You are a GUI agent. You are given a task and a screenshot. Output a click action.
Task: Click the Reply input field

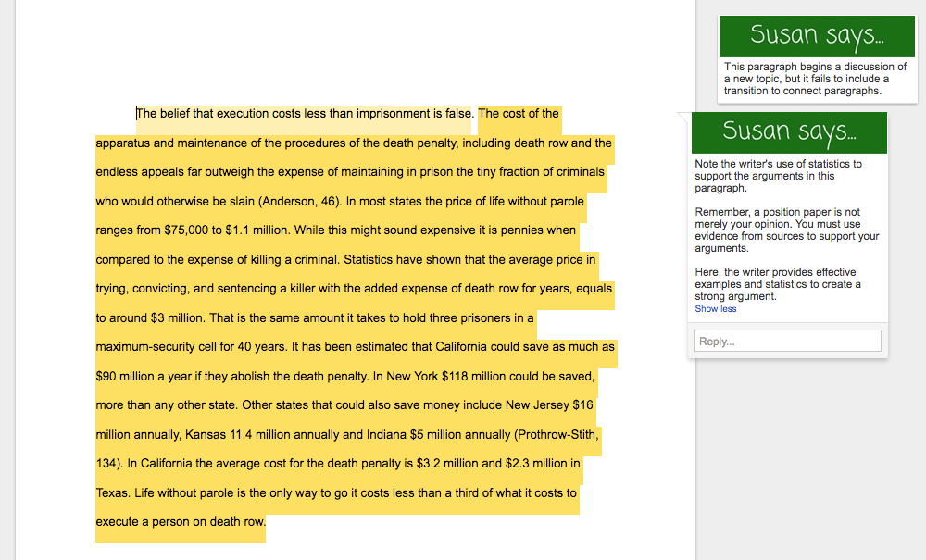tap(788, 341)
